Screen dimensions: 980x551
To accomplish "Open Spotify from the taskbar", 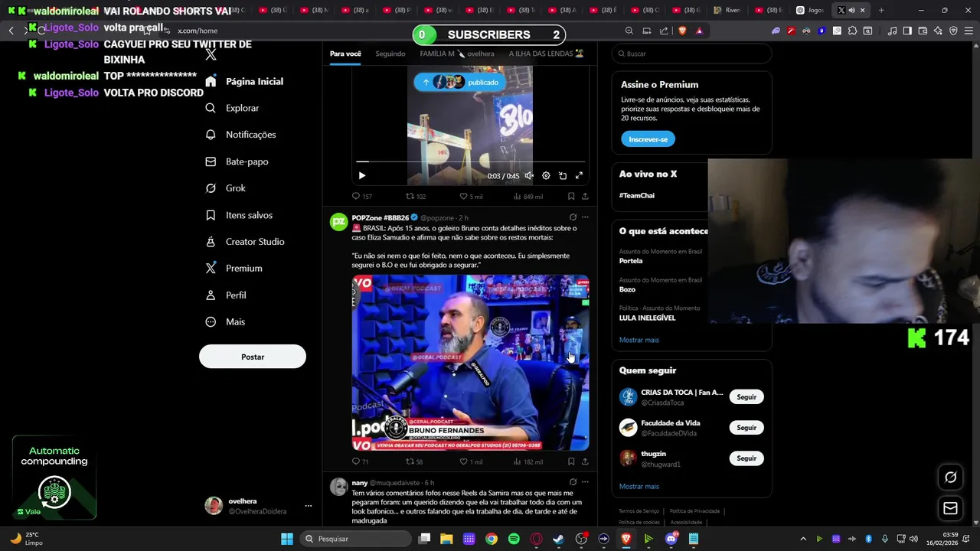I will pyautogui.click(x=514, y=539).
